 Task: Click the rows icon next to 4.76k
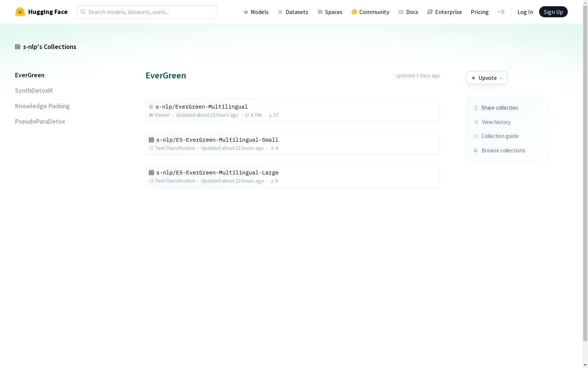[247, 115]
